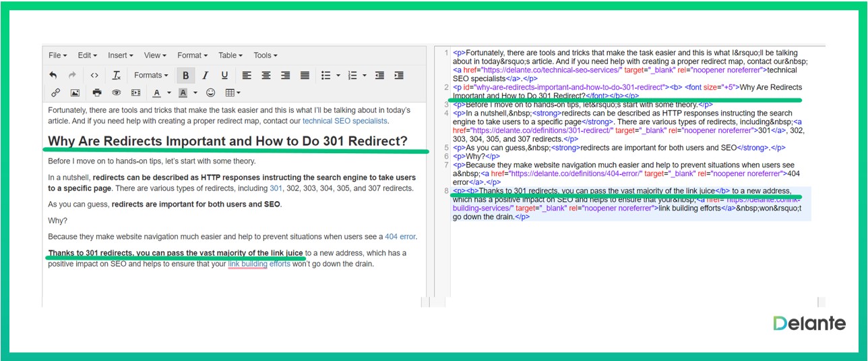This screenshot has width=868, height=361.
Task: Open the emoticons smiley icon
Action: pos(211,93)
